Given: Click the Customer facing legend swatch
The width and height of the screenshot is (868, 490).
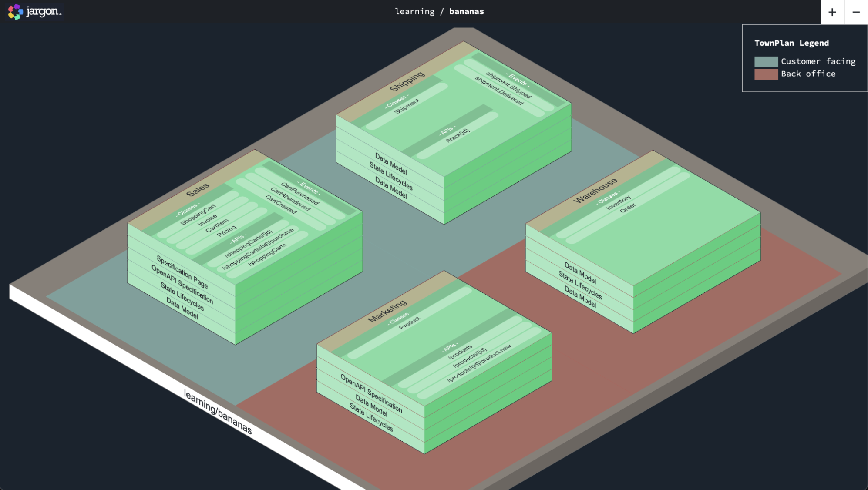Looking at the screenshot, I should pyautogui.click(x=766, y=62).
